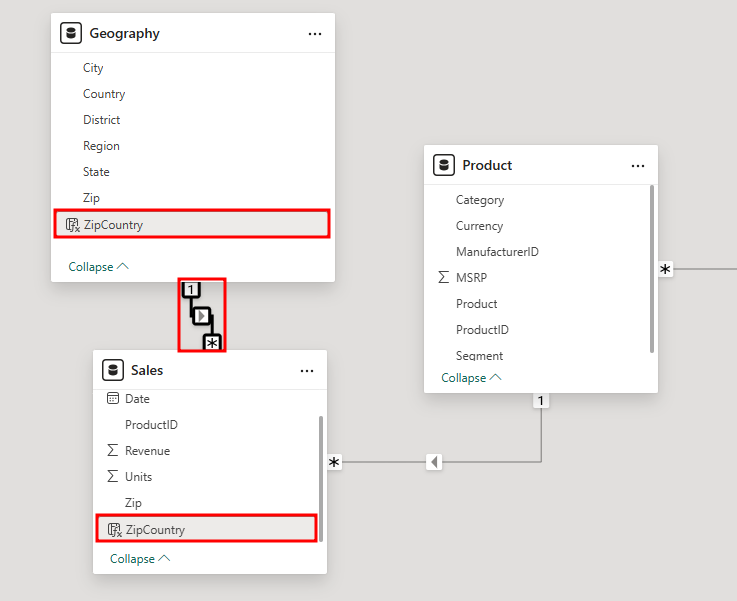The height and width of the screenshot is (601, 737).
Task: Click the Sales table vertical scrollbar
Action: 321,478
